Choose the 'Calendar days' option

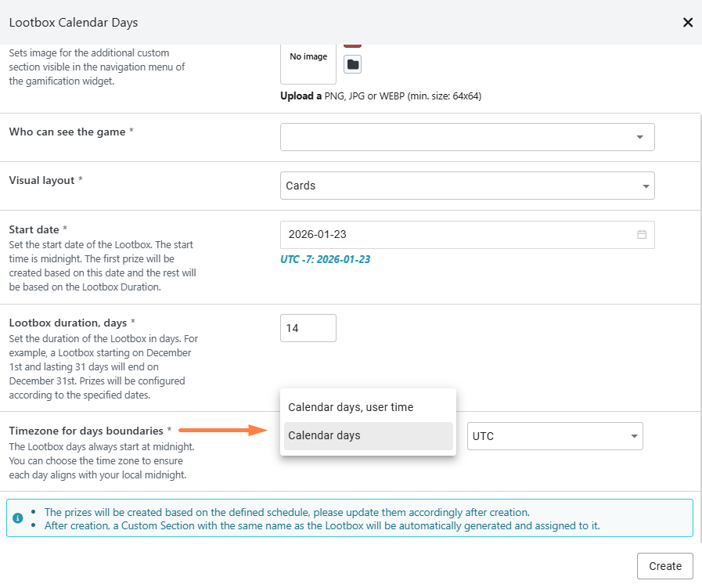[x=324, y=435]
